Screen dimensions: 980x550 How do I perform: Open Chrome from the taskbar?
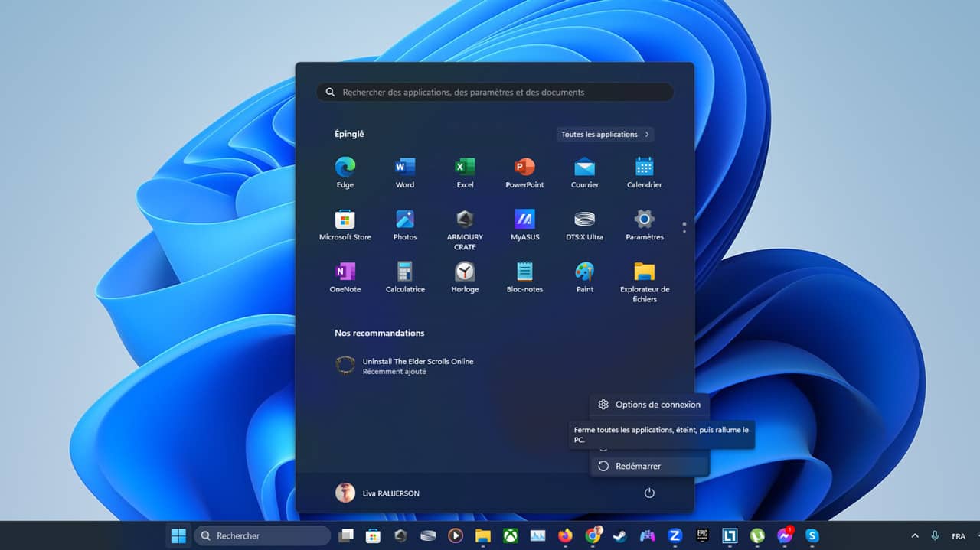point(593,535)
